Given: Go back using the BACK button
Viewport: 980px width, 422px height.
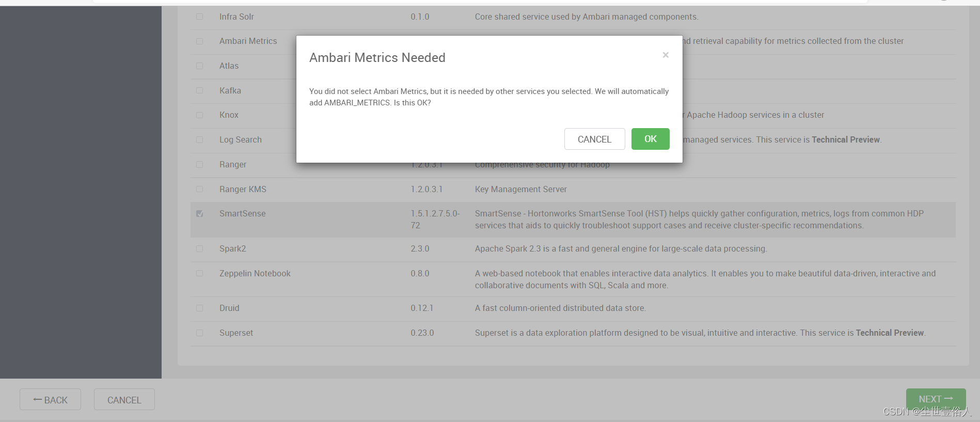Looking at the screenshot, I should 50,399.
